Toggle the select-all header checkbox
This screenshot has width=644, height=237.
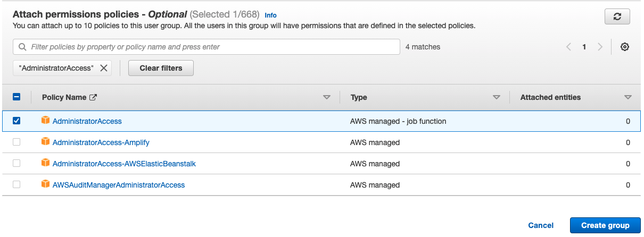16,97
